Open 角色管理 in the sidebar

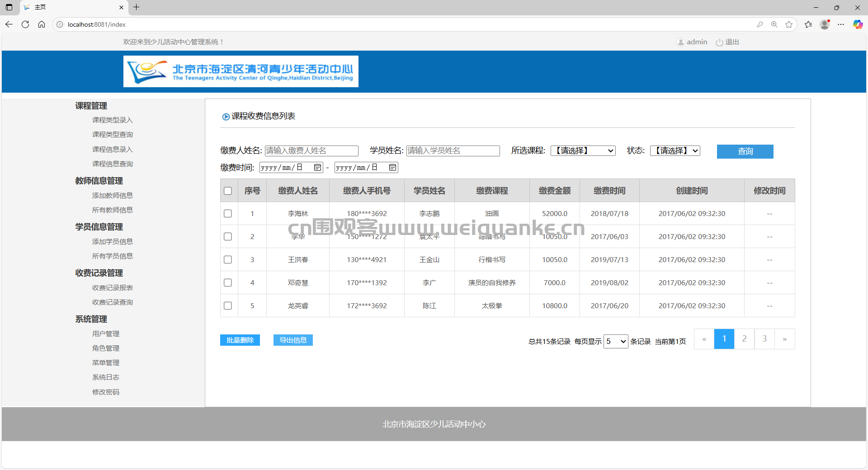tap(106, 348)
